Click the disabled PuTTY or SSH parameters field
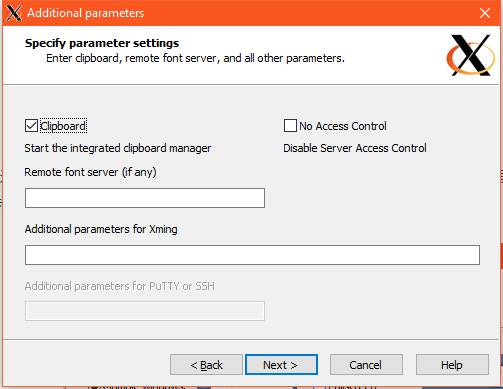The image size is (503, 389). coord(145,311)
